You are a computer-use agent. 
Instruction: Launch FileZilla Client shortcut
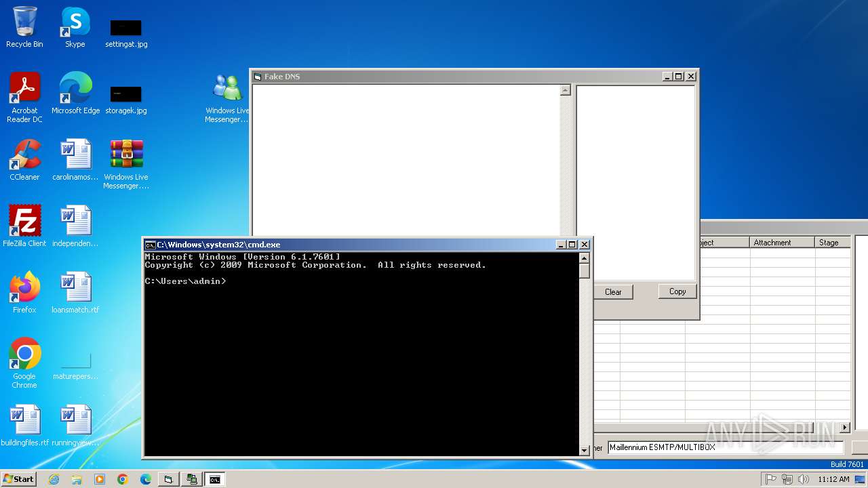click(x=24, y=226)
